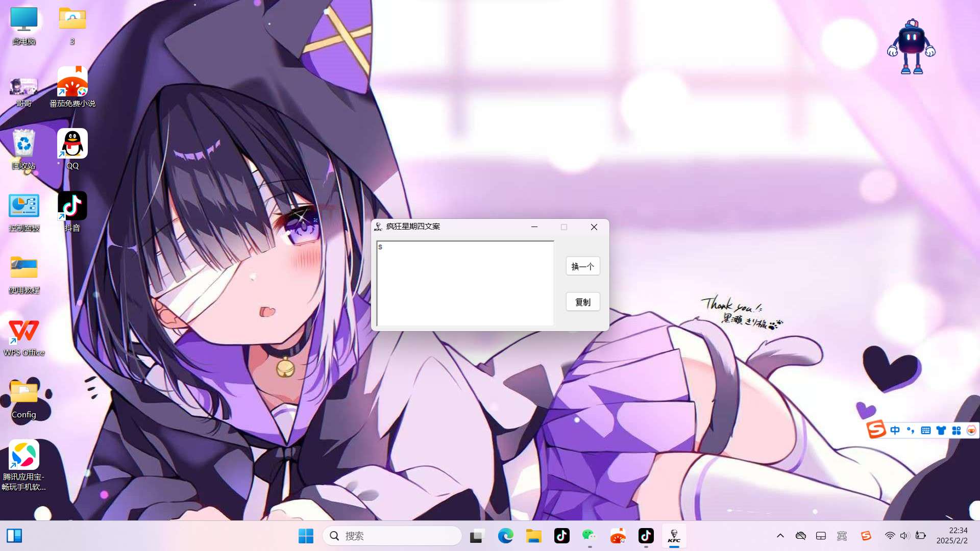Screen dimensions: 980x551
Task: Toggle punctuation mode on Sogou bar
Action: click(911, 431)
